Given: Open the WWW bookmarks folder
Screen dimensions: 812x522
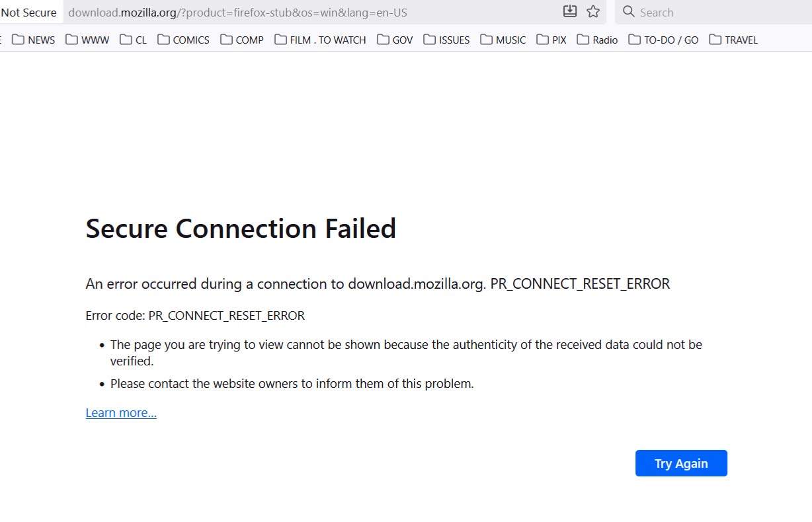Looking at the screenshot, I should click(87, 40).
